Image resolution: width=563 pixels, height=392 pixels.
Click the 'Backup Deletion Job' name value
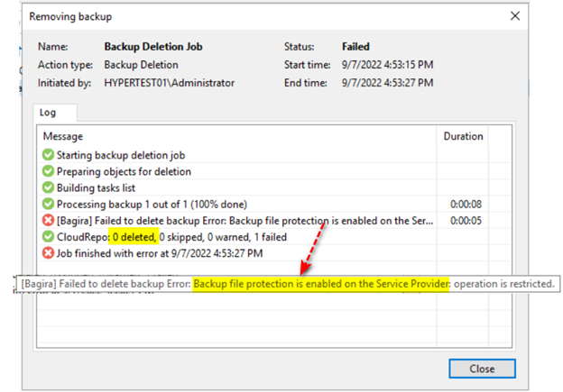click(x=153, y=47)
